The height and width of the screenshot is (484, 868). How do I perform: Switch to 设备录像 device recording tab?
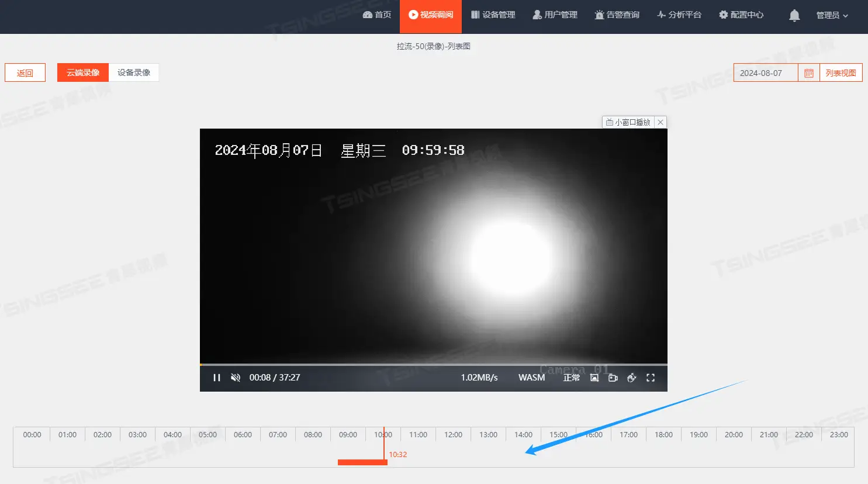pos(134,72)
